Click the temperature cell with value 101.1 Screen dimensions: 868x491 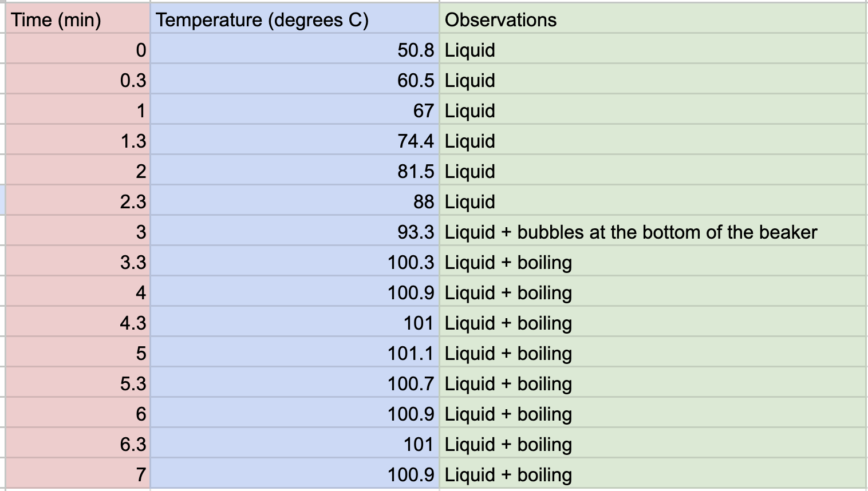pyautogui.click(x=294, y=354)
